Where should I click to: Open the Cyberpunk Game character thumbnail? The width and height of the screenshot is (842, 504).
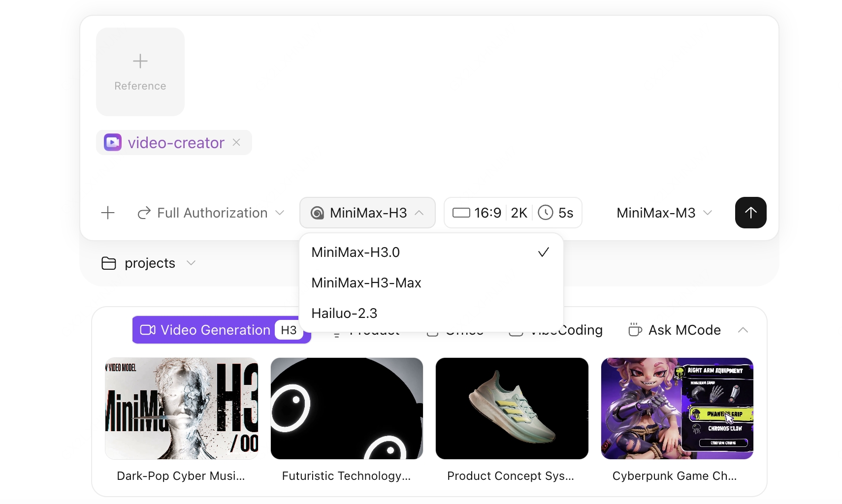pos(677,409)
